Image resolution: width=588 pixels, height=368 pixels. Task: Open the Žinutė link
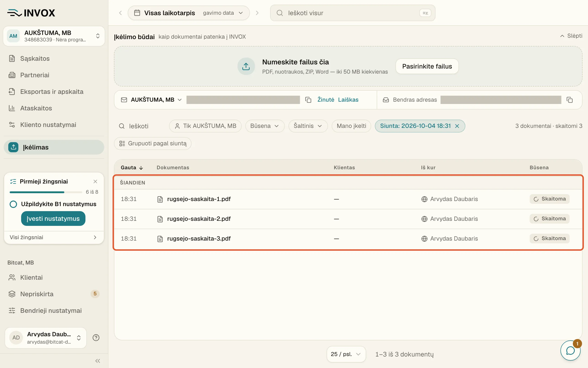pos(326,100)
